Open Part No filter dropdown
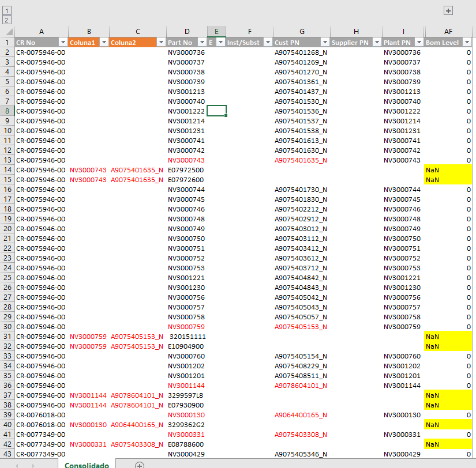This screenshot has height=468, width=476. [202, 42]
